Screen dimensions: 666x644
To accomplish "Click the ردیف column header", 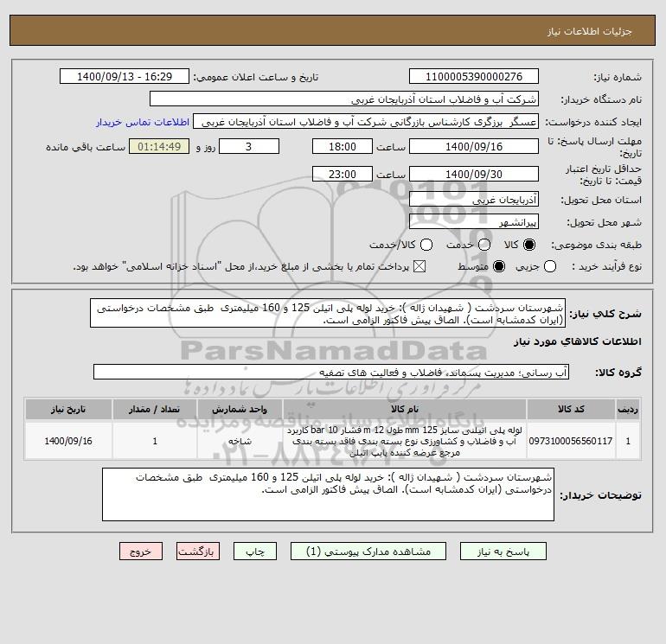I will [628, 409].
